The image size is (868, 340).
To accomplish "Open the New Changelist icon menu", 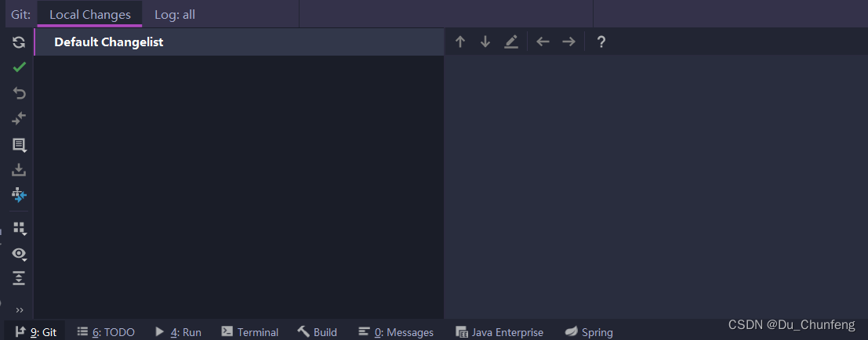I will [x=19, y=145].
